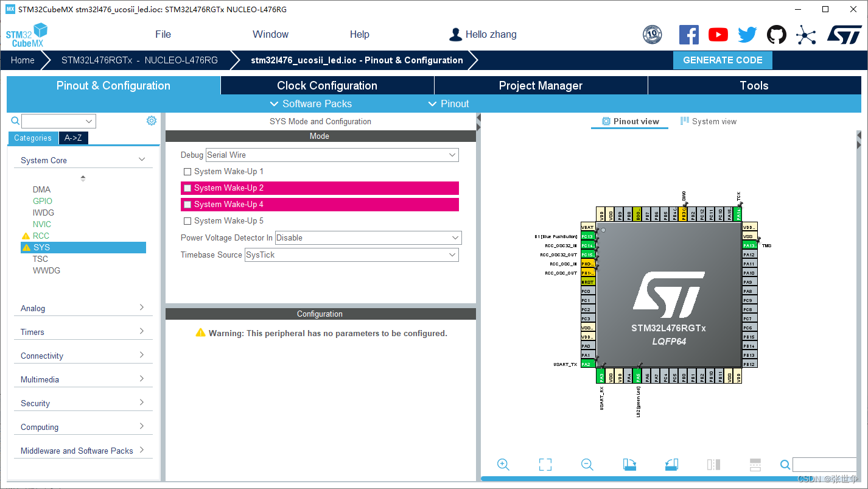Select PA3 USART_RX pin on chip

coord(601,376)
